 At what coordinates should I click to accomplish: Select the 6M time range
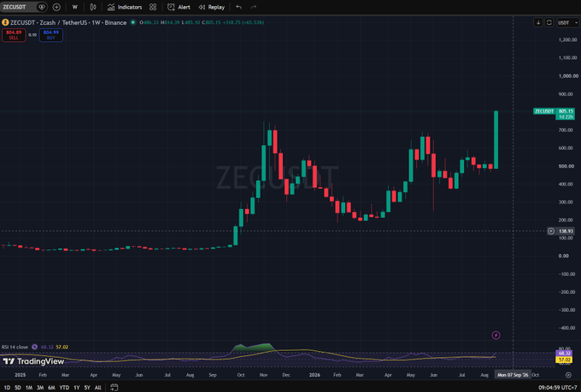point(51,388)
